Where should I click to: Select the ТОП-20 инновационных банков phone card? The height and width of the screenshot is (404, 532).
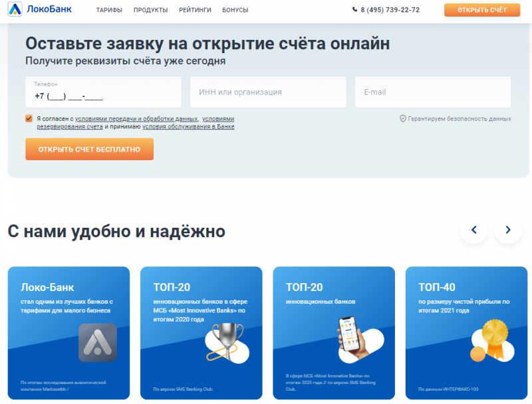coord(334,333)
